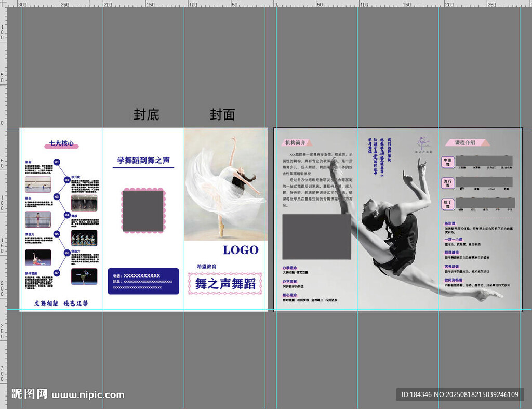Screen dimensions: 532x409
Task: Select the 一对一小课 course subheading
Action: tap(454, 239)
